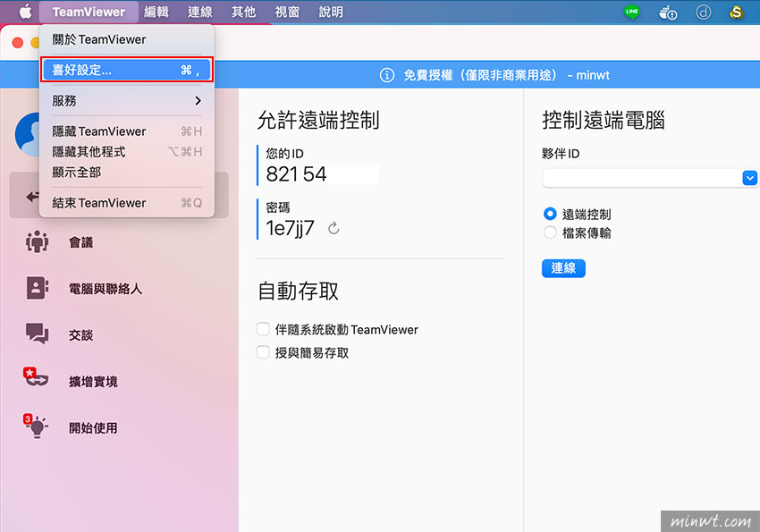Enable 伴隨系統啟動 TeamViewer checkbox
Viewport: 760px width, 532px height.
pos(263,329)
